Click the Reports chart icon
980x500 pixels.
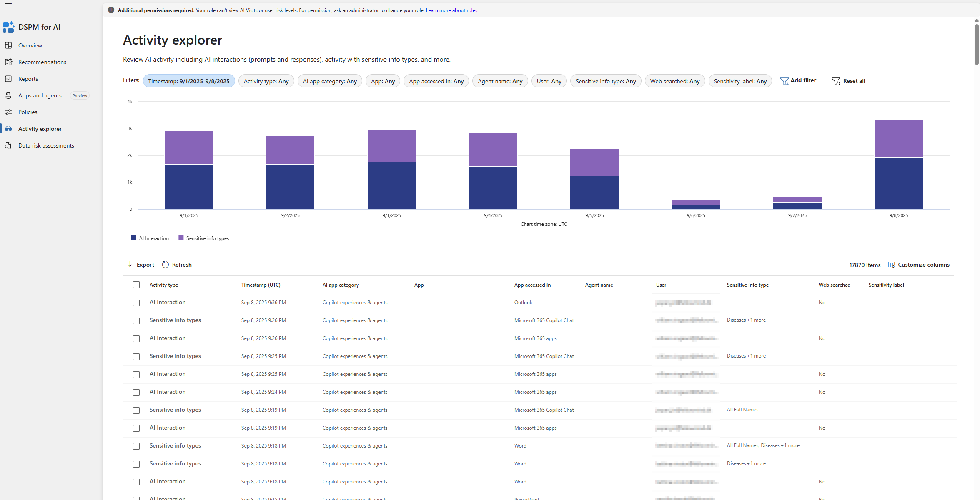[8, 79]
